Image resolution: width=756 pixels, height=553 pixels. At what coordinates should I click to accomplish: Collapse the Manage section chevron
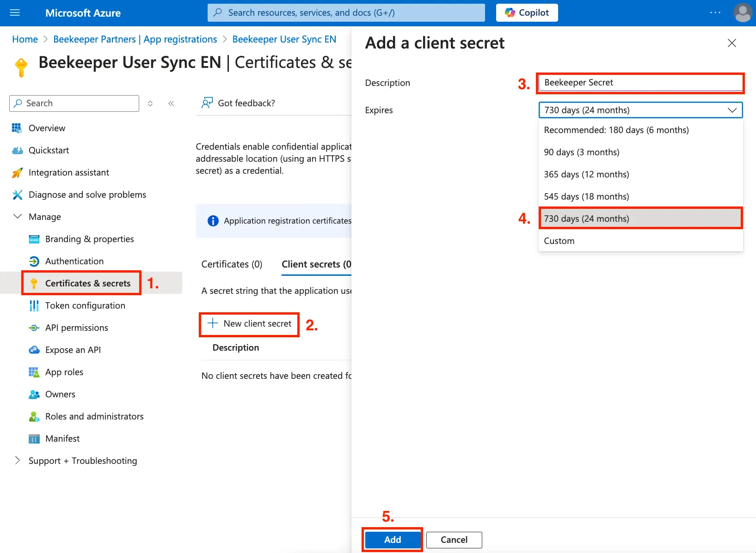pos(18,217)
